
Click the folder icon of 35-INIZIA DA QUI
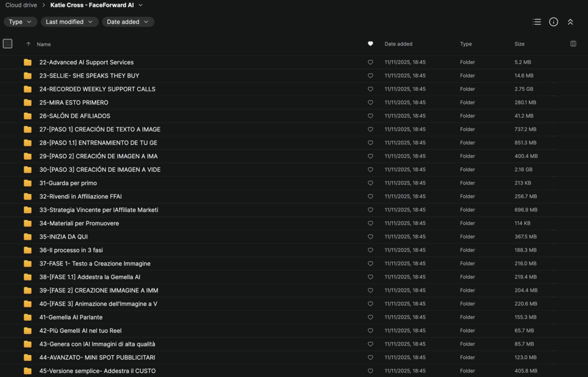[28, 237]
